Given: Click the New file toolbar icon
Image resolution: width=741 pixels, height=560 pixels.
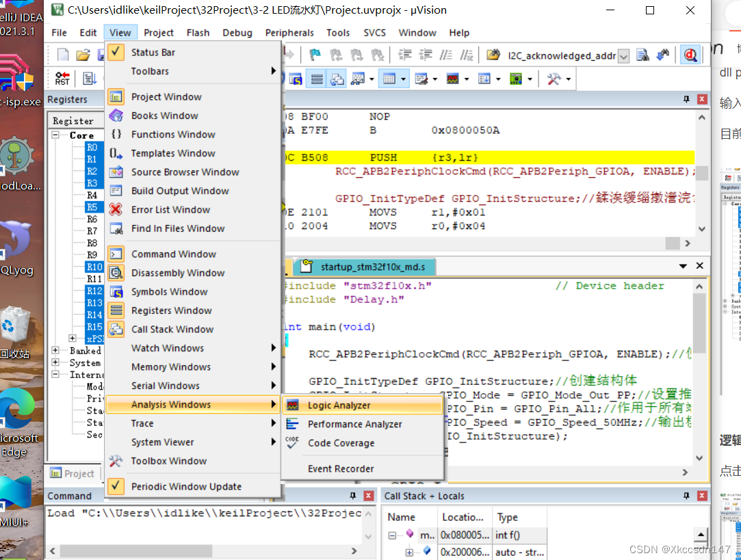Looking at the screenshot, I should point(63,55).
